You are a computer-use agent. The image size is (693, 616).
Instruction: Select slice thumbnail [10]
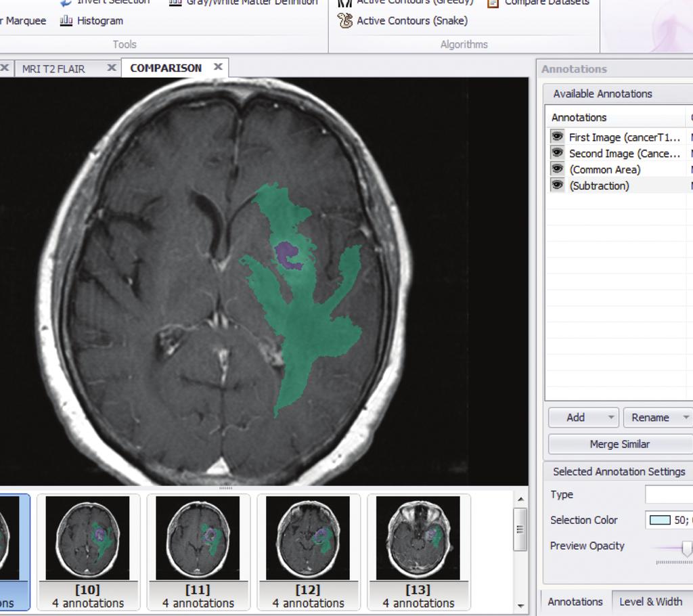tap(87, 552)
